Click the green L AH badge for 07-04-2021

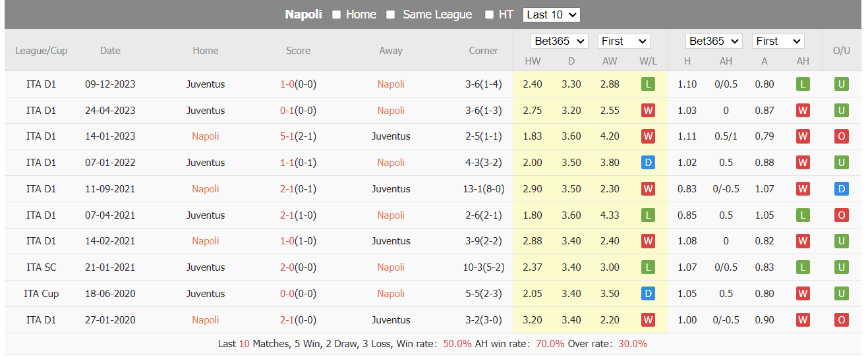coord(802,215)
